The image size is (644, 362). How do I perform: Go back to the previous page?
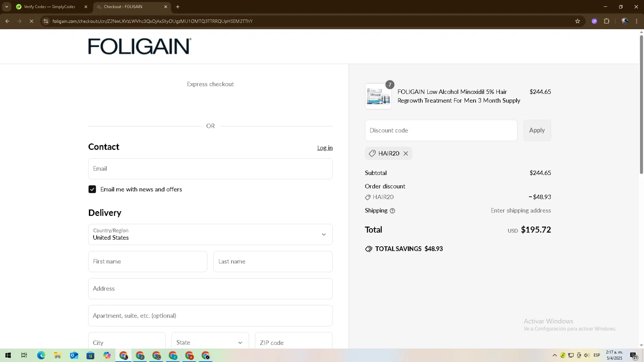pyautogui.click(x=7, y=21)
